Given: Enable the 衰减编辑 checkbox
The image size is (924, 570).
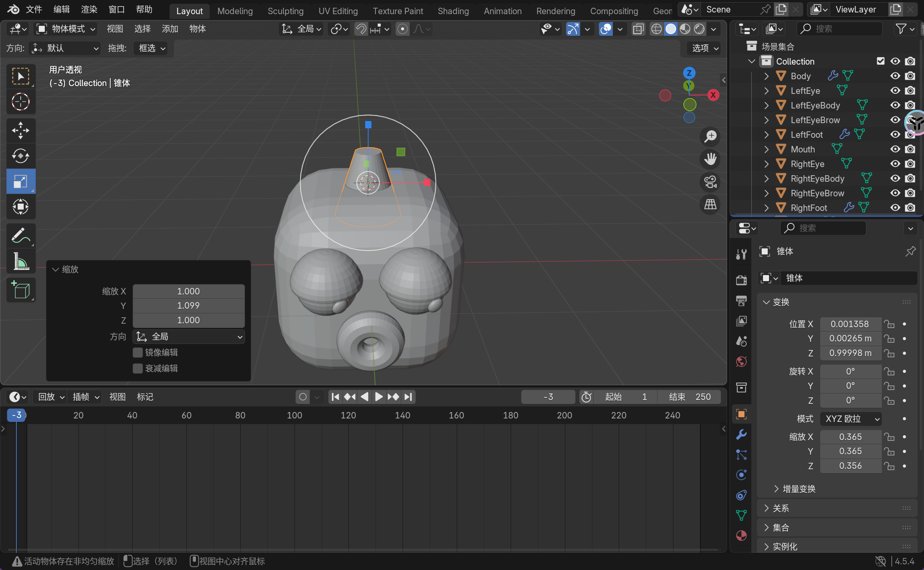Looking at the screenshot, I should [x=138, y=369].
